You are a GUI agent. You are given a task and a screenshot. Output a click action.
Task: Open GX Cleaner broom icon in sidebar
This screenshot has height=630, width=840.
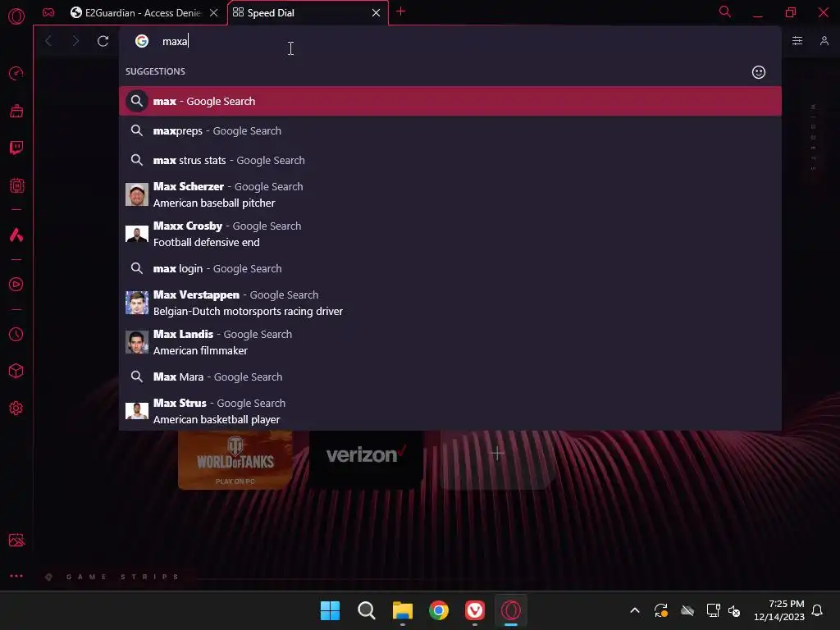[16, 111]
